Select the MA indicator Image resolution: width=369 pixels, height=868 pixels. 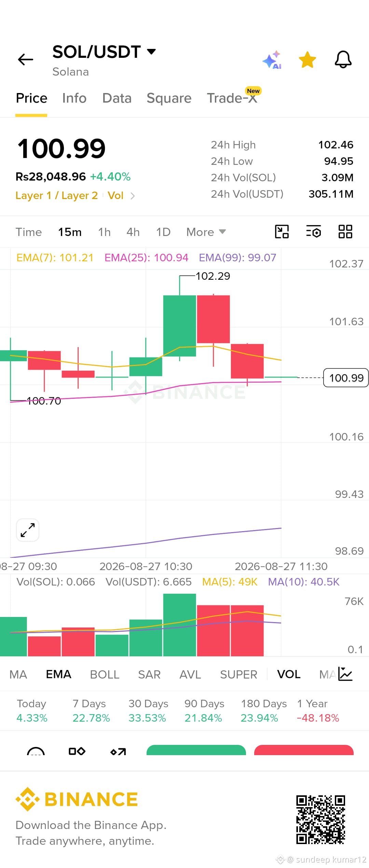[18, 674]
